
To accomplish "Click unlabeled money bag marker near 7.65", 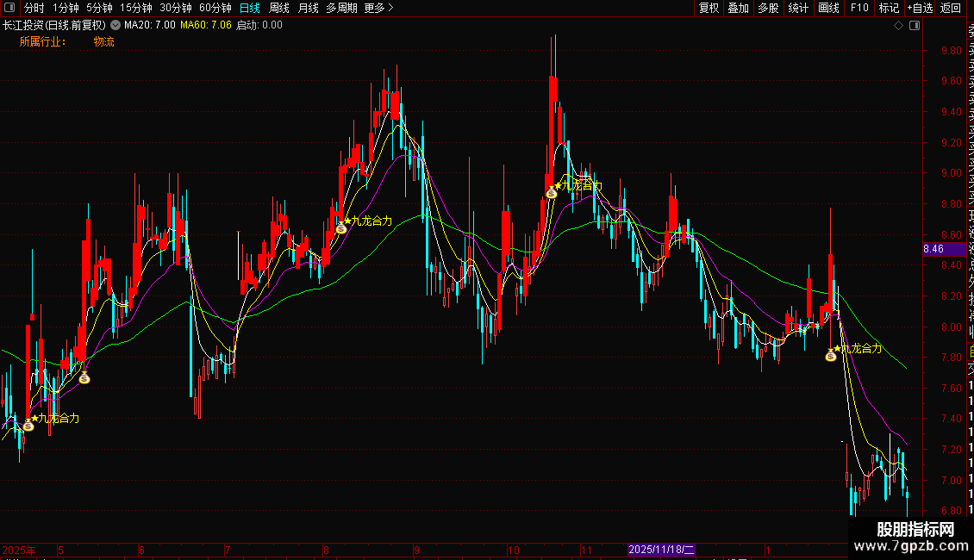I will [x=84, y=377].
